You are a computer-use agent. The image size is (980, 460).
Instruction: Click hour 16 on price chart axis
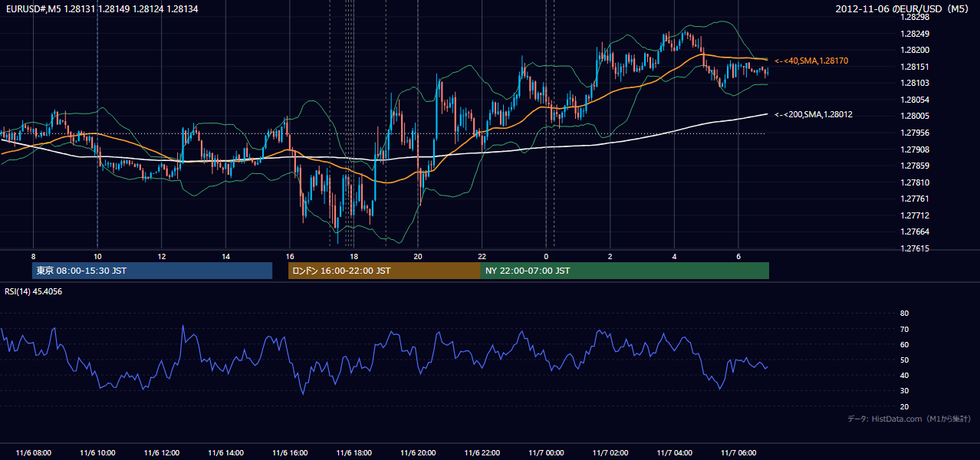pyautogui.click(x=290, y=256)
